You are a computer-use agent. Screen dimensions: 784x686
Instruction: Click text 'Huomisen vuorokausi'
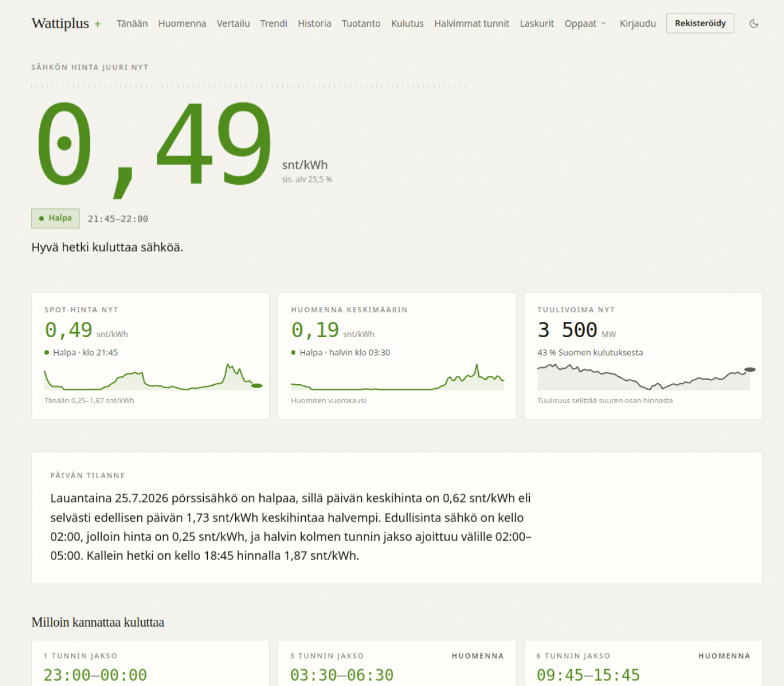pos(329,400)
